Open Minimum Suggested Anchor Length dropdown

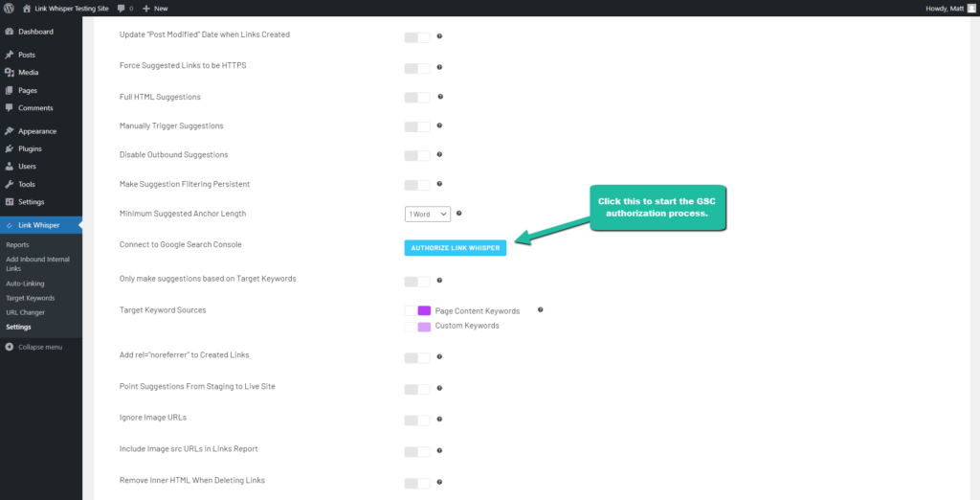428,214
